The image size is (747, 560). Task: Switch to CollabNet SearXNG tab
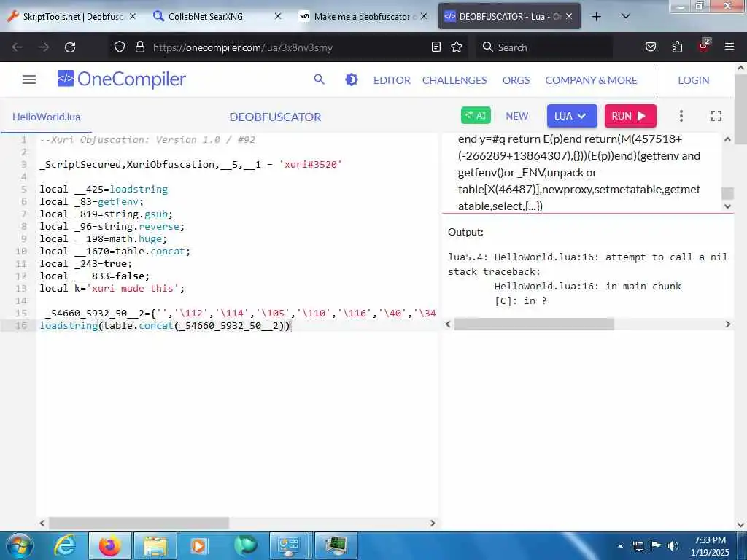coord(217,17)
